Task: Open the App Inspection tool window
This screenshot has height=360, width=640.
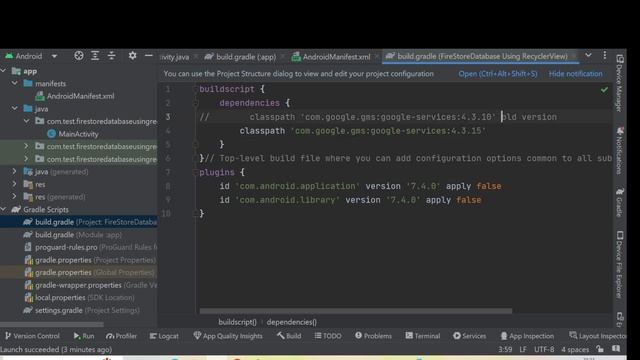Action: coord(527,336)
